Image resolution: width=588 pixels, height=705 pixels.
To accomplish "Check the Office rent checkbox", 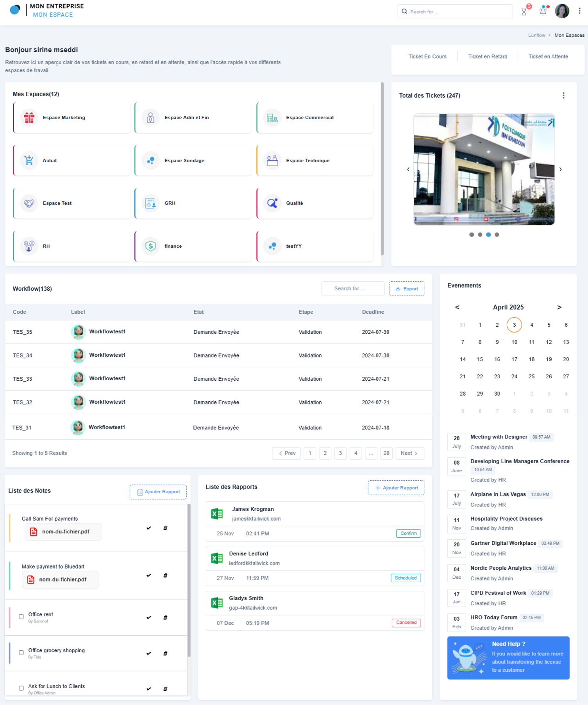I will 21,617.
